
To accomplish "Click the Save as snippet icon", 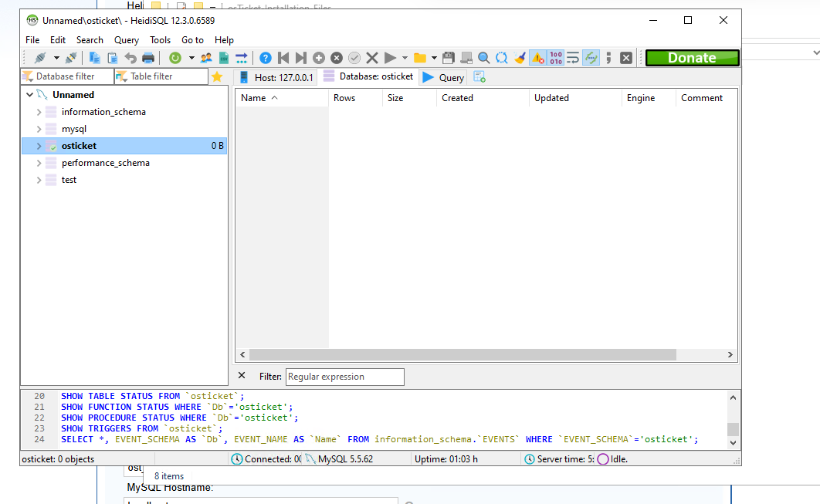I will (466, 58).
